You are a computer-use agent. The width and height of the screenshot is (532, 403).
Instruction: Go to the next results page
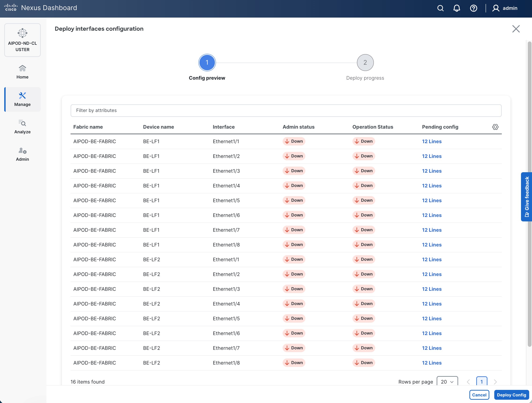coord(495,382)
